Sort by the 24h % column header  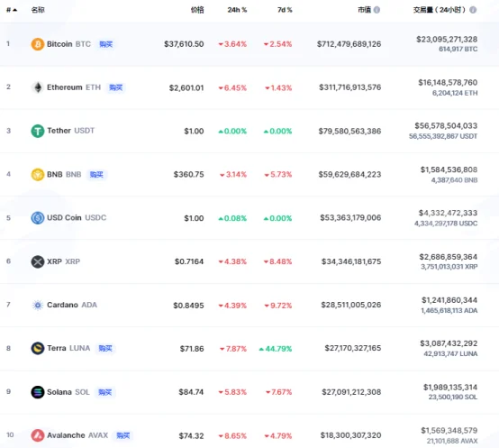pyautogui.click(x=237, y=10)
